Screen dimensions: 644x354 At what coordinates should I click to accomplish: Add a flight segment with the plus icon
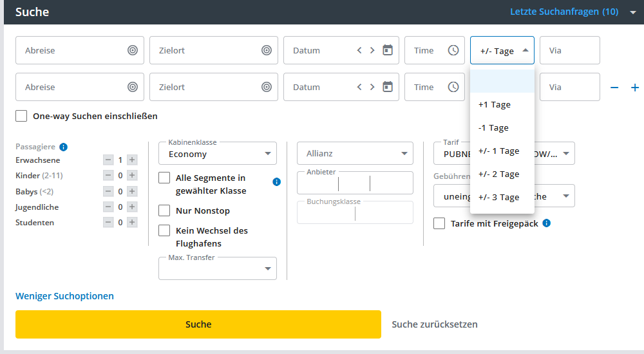click(x=634, y=88)
